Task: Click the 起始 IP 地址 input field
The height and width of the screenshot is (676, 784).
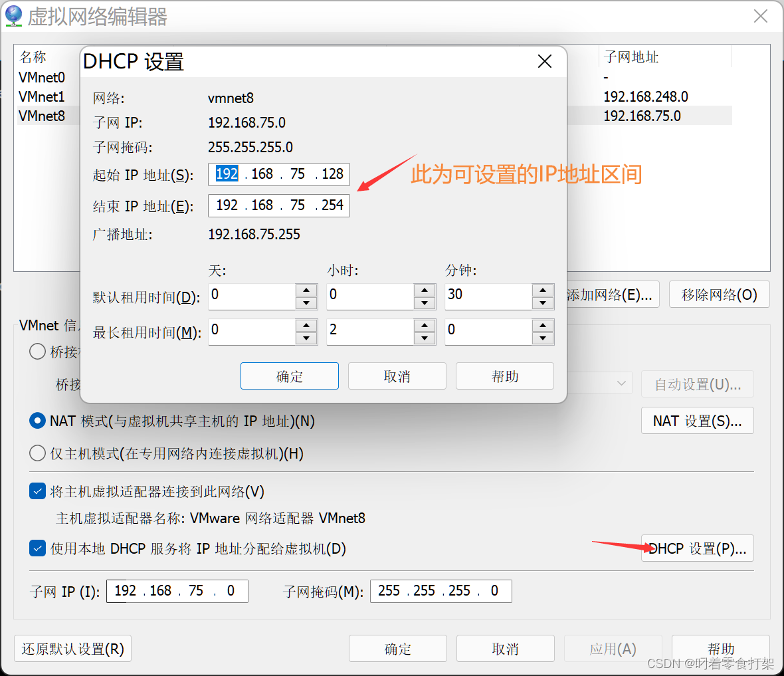Action: (279, 173)
